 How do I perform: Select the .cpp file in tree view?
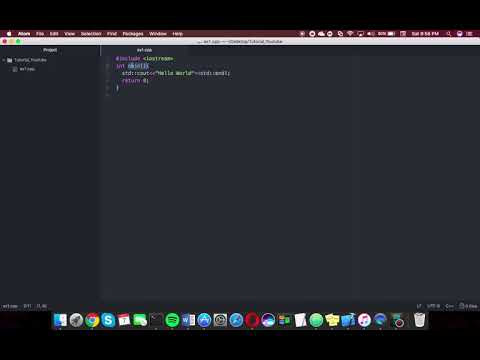pyautogui.click(x=27, y=69)
